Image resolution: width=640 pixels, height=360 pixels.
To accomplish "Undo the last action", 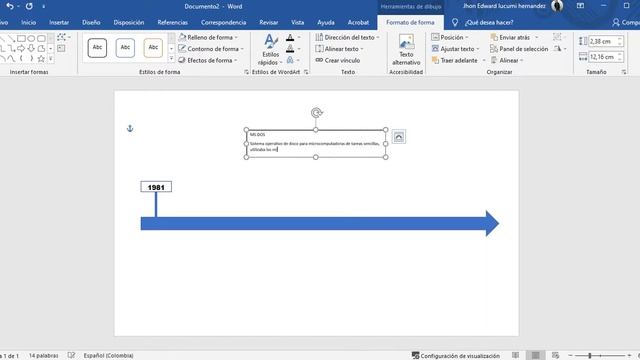I will click(x=10, y=6).
